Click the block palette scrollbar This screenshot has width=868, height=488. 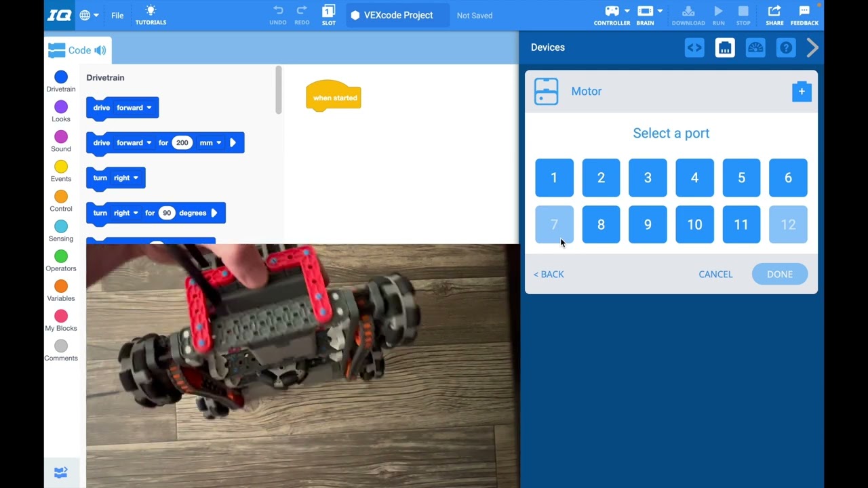[278, 90]
